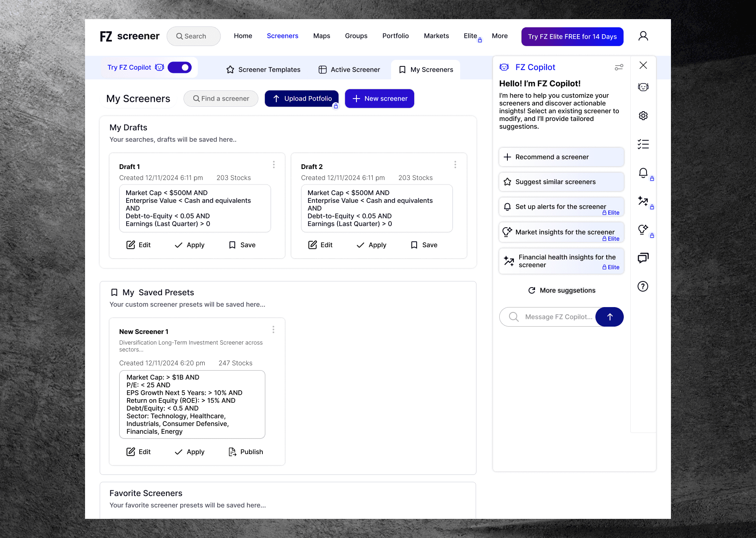
Task: Open the user account profile icon
Action: point(643,36)
